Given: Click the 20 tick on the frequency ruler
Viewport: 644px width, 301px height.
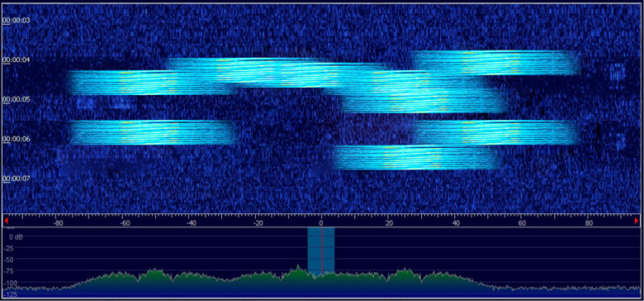Looking at the screenshot, I should coord(390,222).
